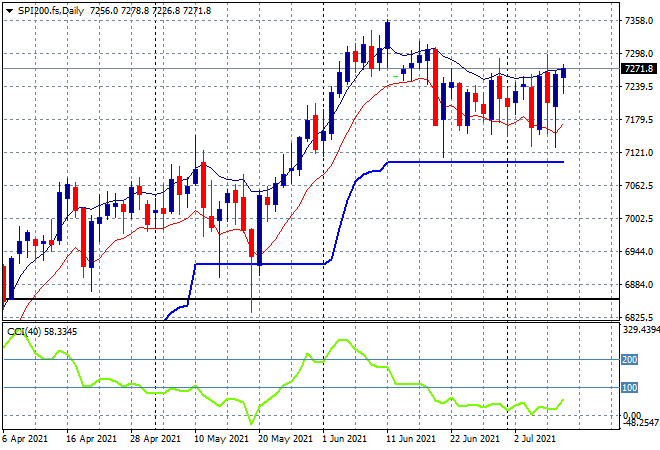Click the CCI(40) 58.3345 indicator label
The height and width of the screenshot is (450, 660).
pos(42,332)
